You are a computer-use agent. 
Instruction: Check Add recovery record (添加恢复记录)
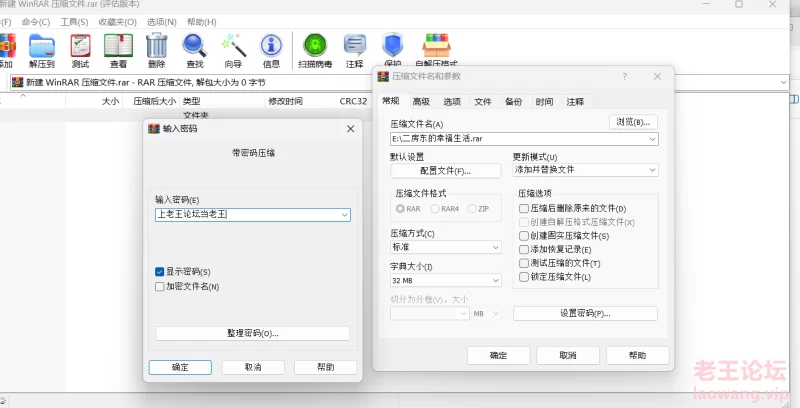click(x=523, y=249)
